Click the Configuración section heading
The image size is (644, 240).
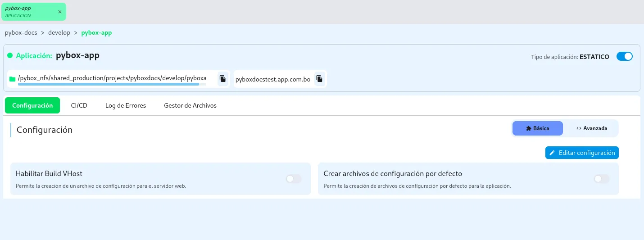pyautogui.click(x=45, y=130)
